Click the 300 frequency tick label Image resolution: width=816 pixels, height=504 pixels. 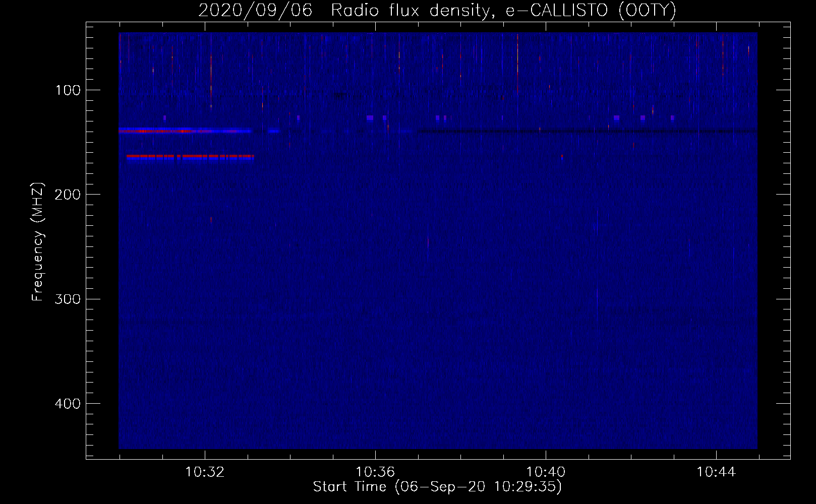click(x=68, y=299)
